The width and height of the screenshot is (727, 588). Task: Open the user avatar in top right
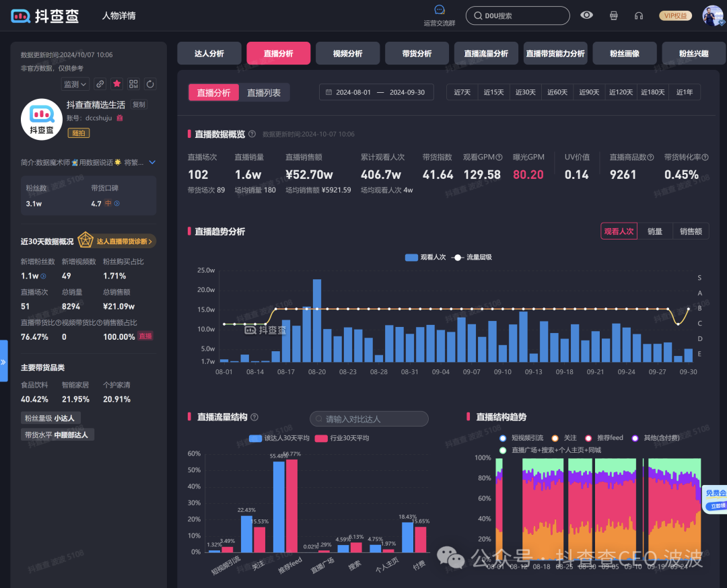[713, 15]
